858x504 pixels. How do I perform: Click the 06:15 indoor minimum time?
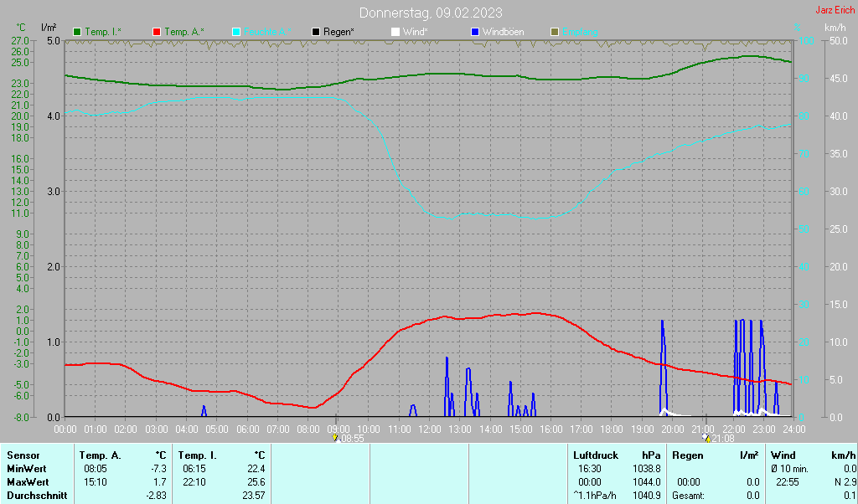[x=194, y=469]
